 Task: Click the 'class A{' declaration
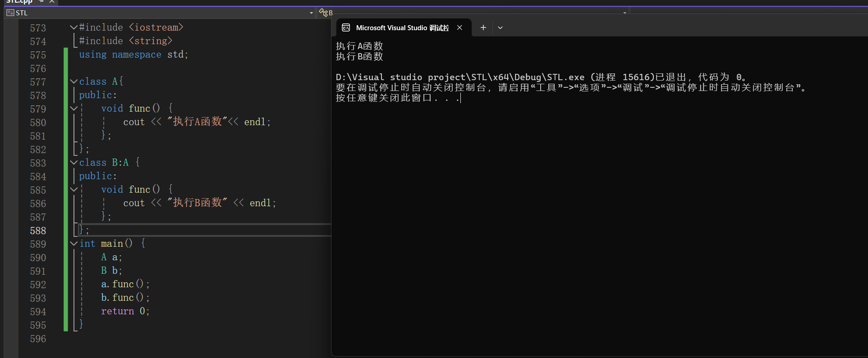[x=101, y=82]
